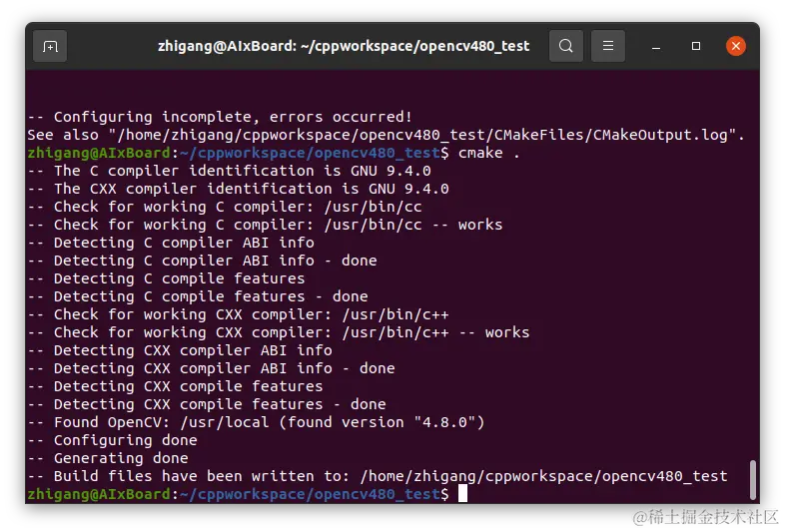Open the terminal hamburger menu

[x=608, y=46]
